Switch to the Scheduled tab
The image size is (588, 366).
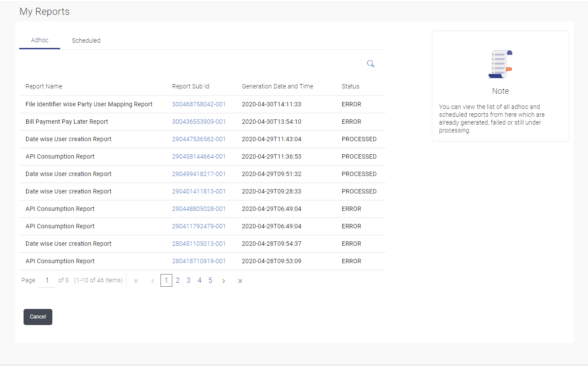pyautogui.click(x=86, y=41)
